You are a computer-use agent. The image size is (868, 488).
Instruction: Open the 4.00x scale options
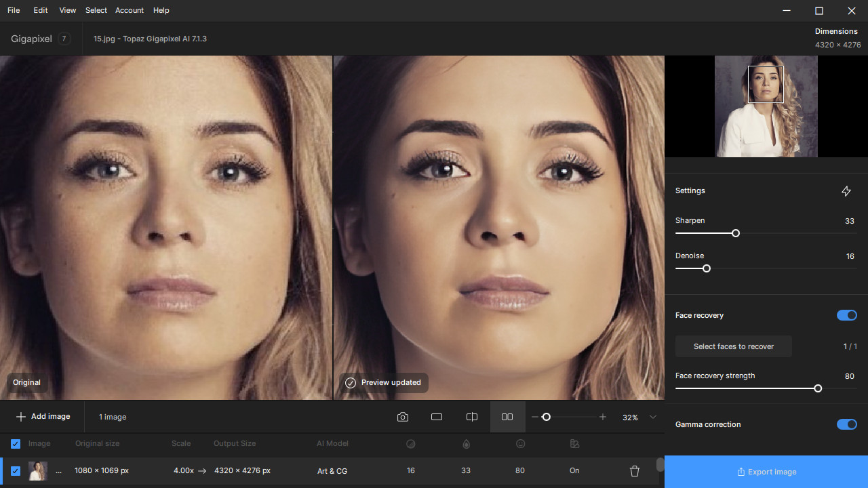(184, 471)
